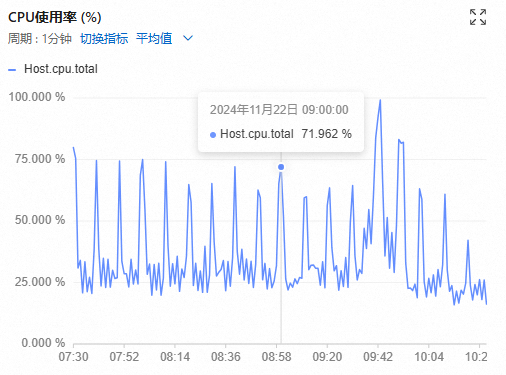Viewport: 506px width, 375px height.
Task: Click the 周期: 1分钟 period text
Action: pyautogui.click(x=40, y=39)
